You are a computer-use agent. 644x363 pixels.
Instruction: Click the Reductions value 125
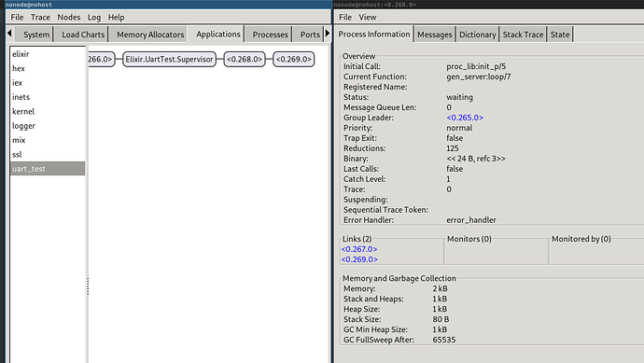[x=452, y=148]
